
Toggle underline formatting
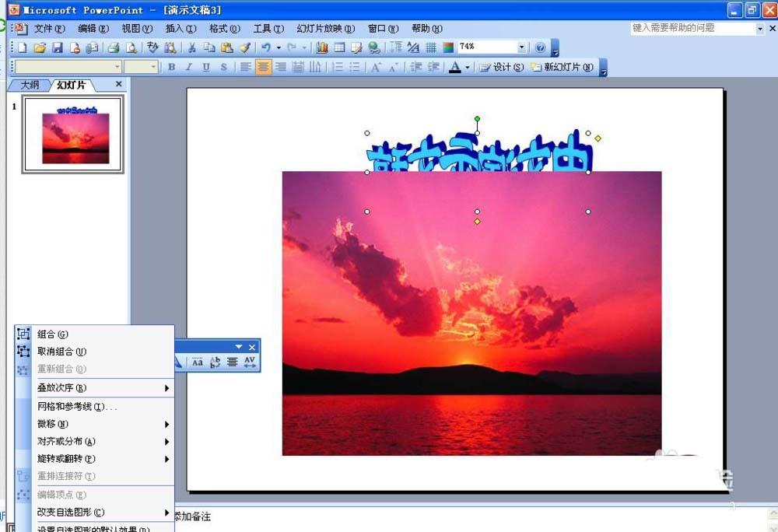point(206,68)
